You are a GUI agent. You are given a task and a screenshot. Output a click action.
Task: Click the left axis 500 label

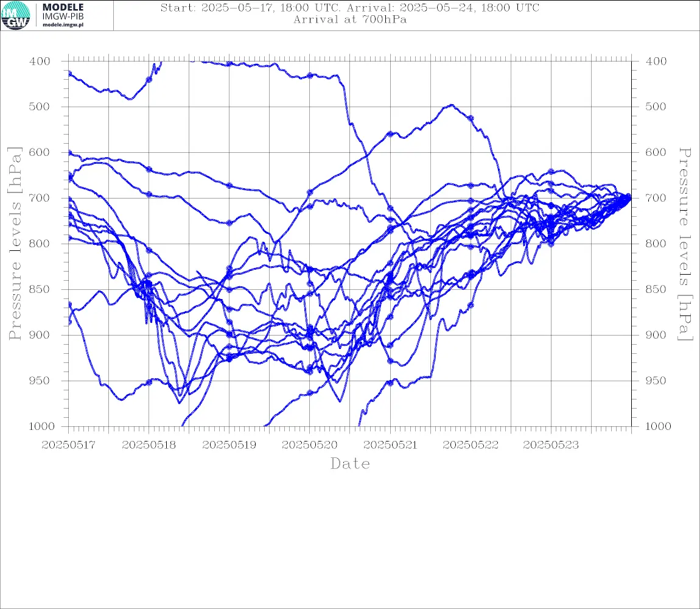tap(40, 107)
